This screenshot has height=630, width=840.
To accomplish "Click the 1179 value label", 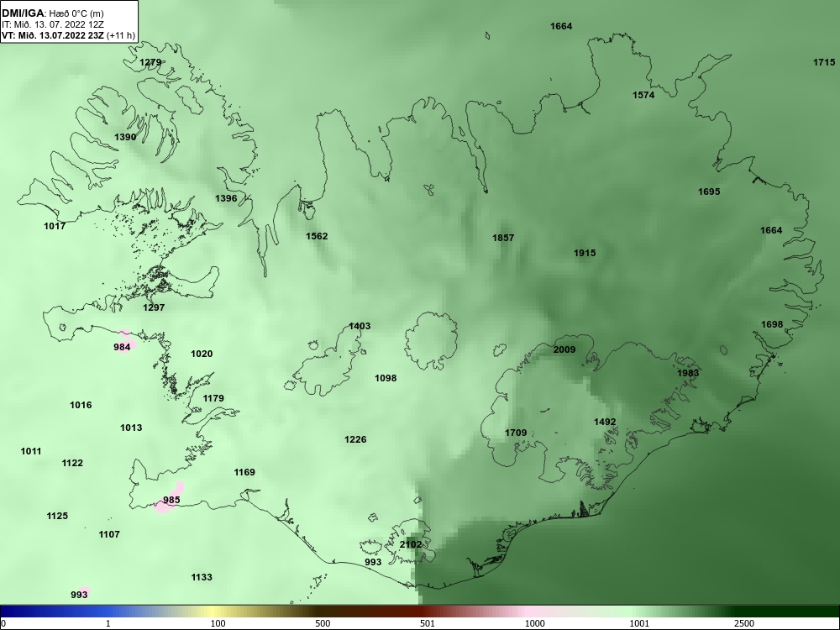I will (213, 398).
